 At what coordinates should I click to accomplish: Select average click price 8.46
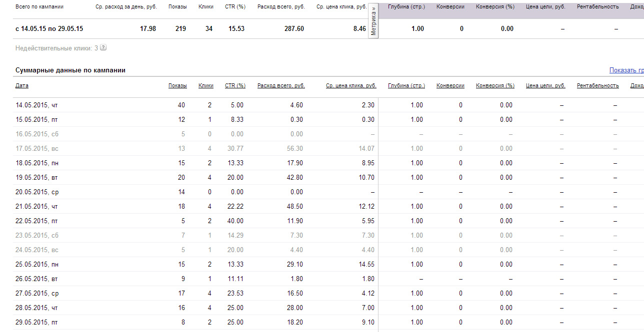click(359, 29)
